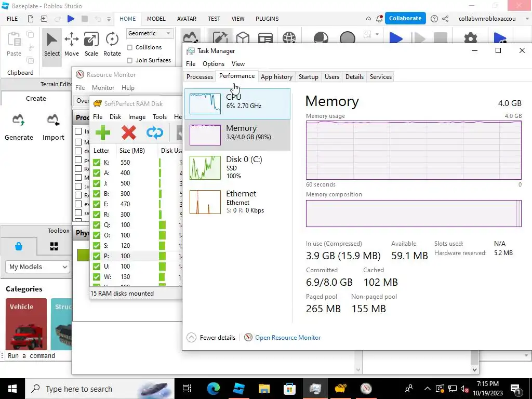Click Open Resource Monitor link
Viewport: 532px width, 399px height.
[288, 338]
